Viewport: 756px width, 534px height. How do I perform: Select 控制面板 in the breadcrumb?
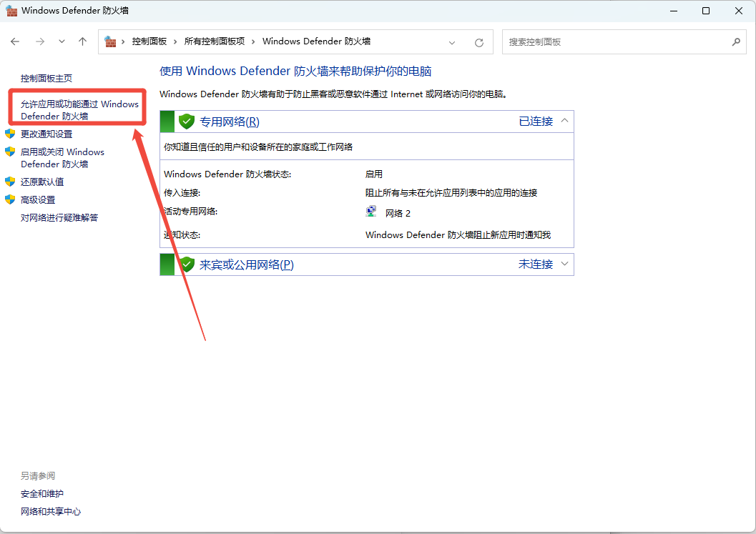tap(149, 41)
